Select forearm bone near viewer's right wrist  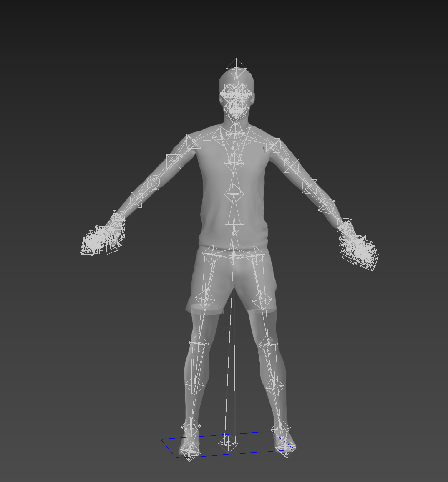327,206
